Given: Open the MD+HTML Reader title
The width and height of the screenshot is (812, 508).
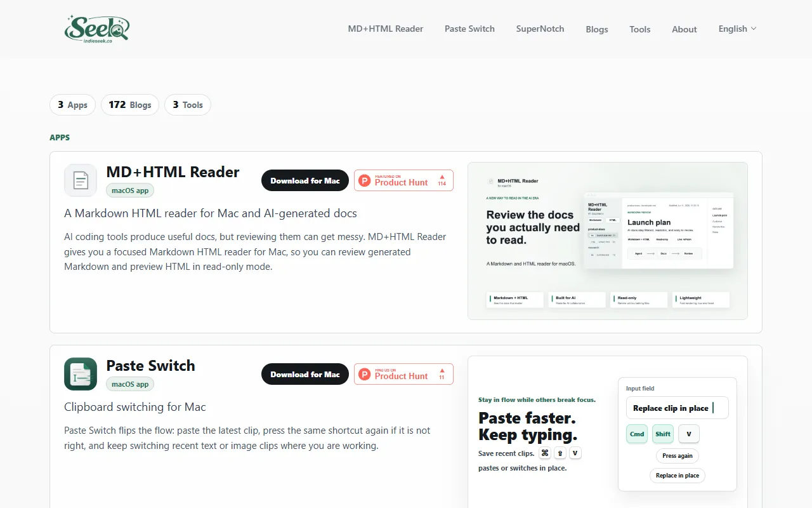Looking at the screenshot, I should (173, 172).
